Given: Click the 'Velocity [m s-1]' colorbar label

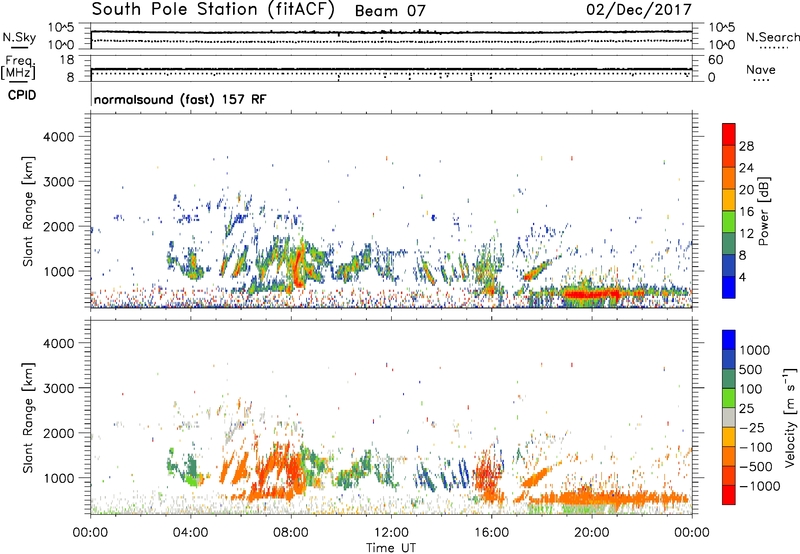Looking at the screenshot, I should pos(790,417).
